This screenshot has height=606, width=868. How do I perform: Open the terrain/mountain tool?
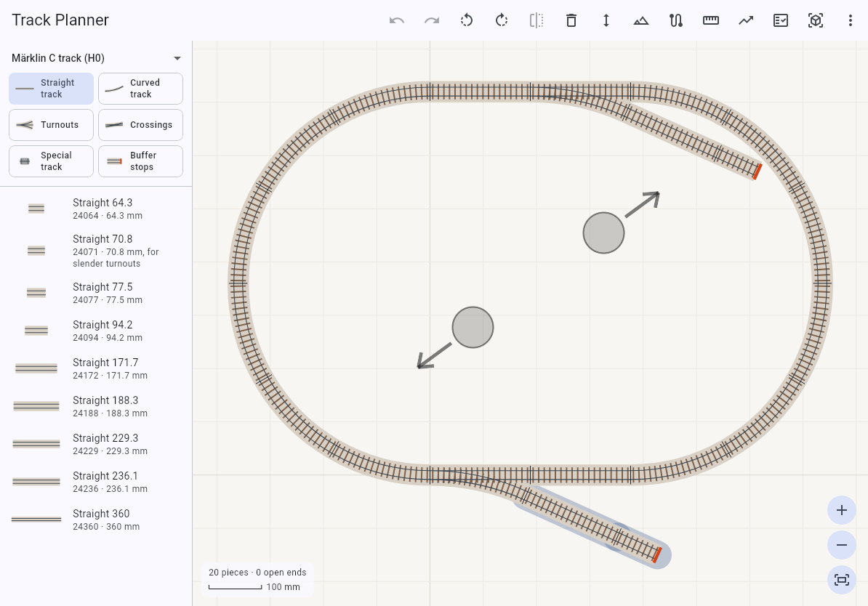coord(641,20)
